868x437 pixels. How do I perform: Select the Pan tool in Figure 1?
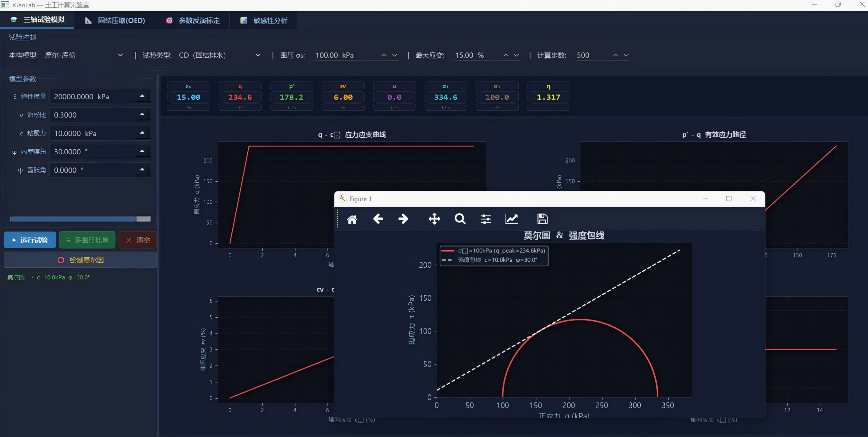434,219
